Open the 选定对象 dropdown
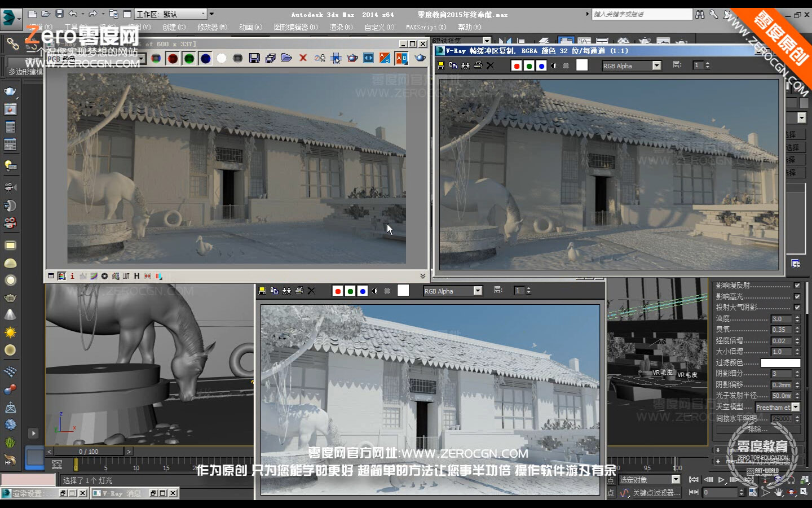The height and width of the screenshot is (508, 812). 650,480
